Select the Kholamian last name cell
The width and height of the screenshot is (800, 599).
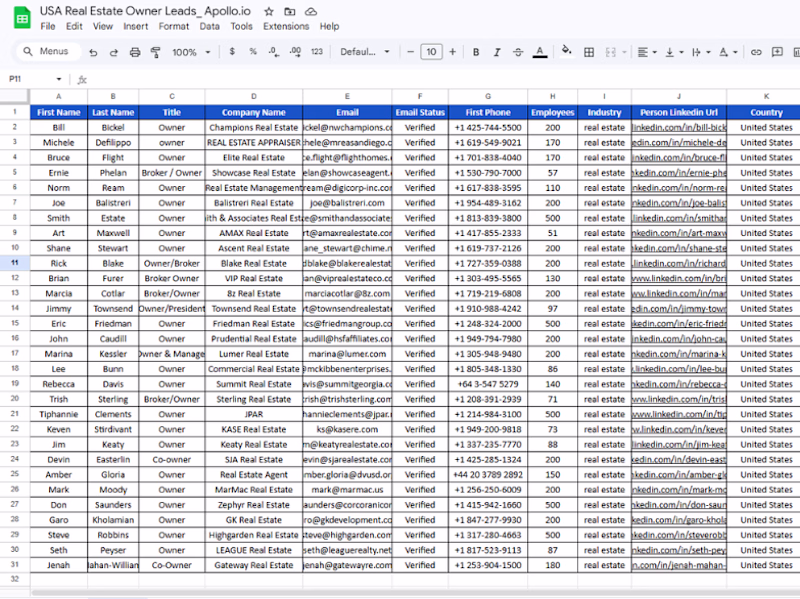click(x=113, y=520)
